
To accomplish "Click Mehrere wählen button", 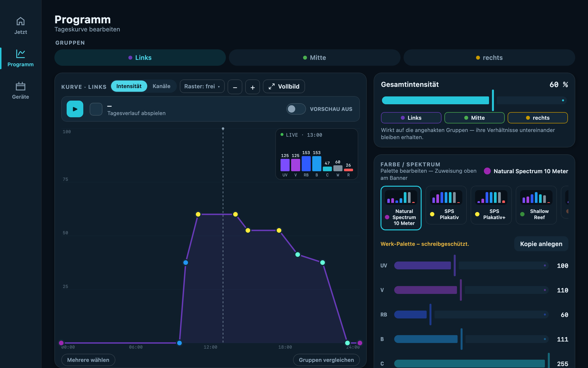I will 88,360.
